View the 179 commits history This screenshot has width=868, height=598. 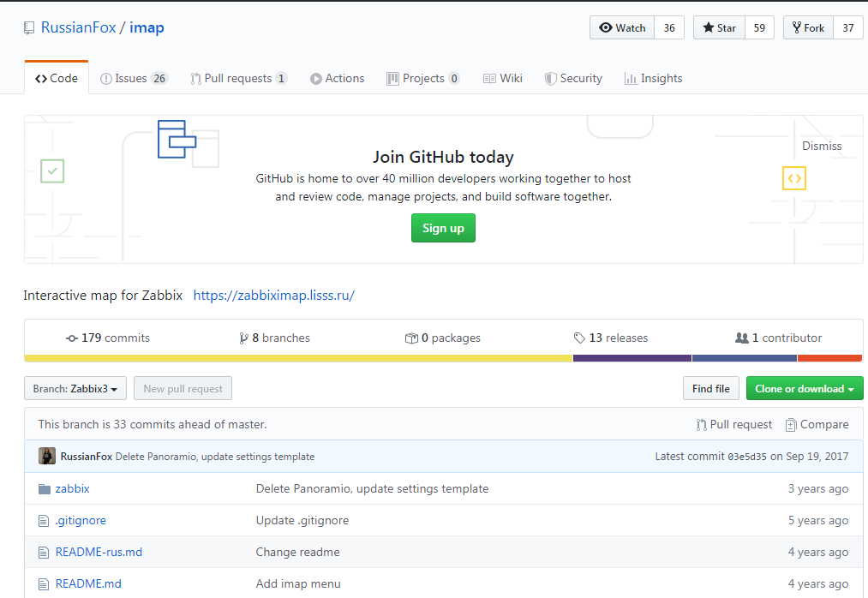coord(108,338)
